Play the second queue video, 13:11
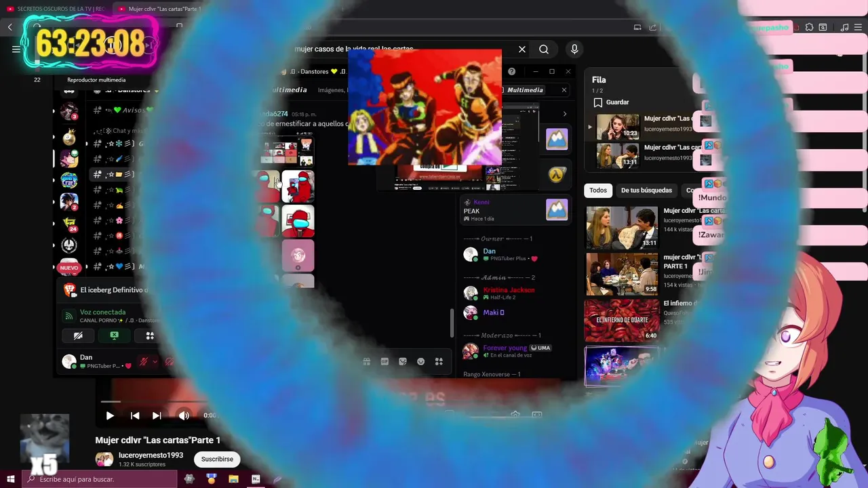Screen dimensions: 868x488 coord(618,155)
